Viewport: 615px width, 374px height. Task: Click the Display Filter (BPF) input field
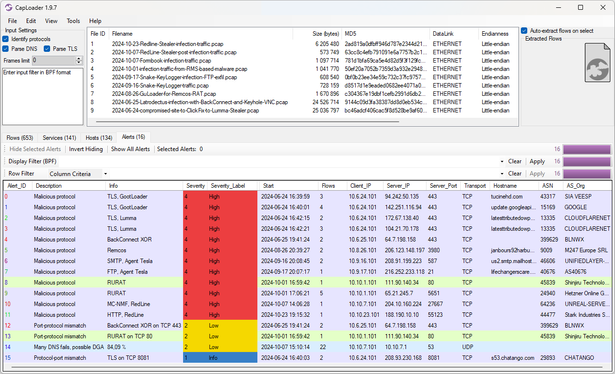pyautogui.click(x=278, y=161)
